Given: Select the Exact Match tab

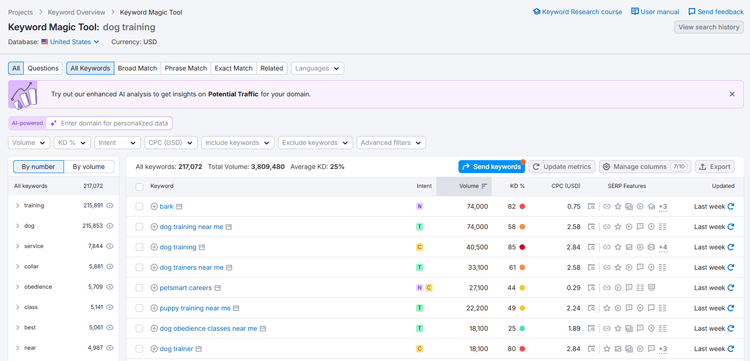Looking at the screenshot, I should pos(233,68).
